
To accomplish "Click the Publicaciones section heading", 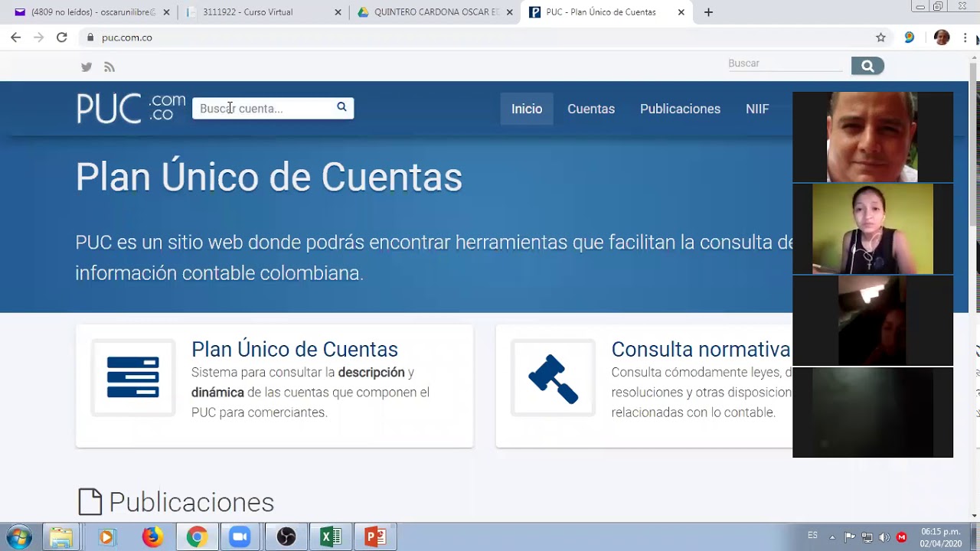I will [x=191, y=502].
